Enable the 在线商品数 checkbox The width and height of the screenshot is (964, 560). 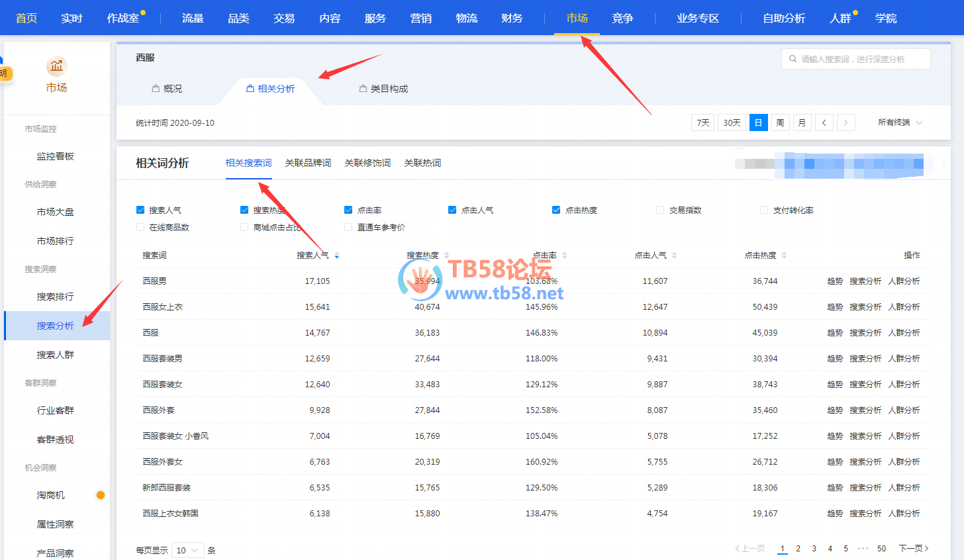140,227
